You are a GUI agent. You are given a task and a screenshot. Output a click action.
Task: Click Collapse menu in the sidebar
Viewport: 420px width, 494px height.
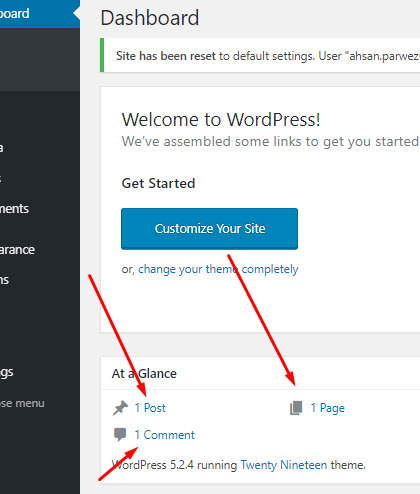[x=40, y=403]
